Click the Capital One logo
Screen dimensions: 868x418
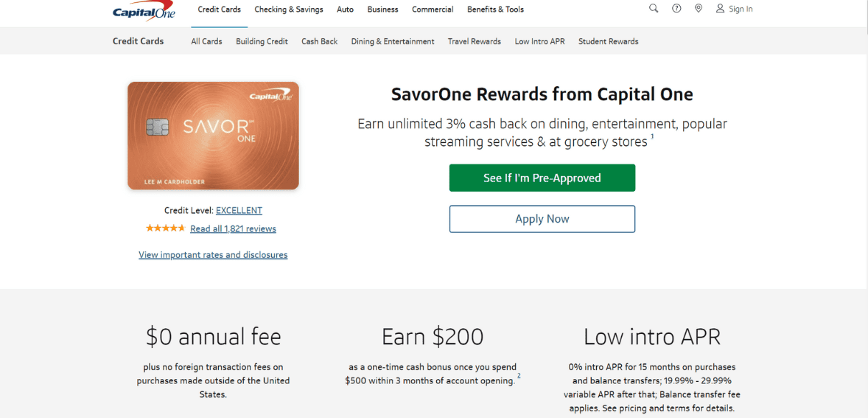(x=144, y=11)
